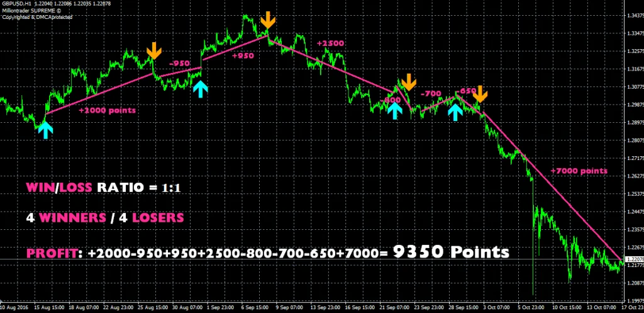The width and height of the screenshot is (644, 313).
Task: Select the '9350 Points' total profit text
Action: point(450,253)
